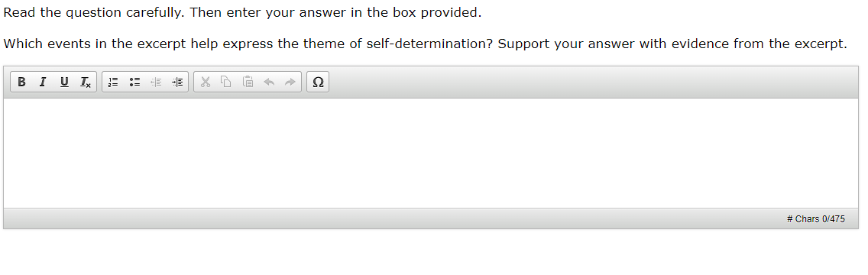This screenshot has width=868, height=275.
Task: Click the empty toolbar area beside Omega
Action: tap(592, 82)
